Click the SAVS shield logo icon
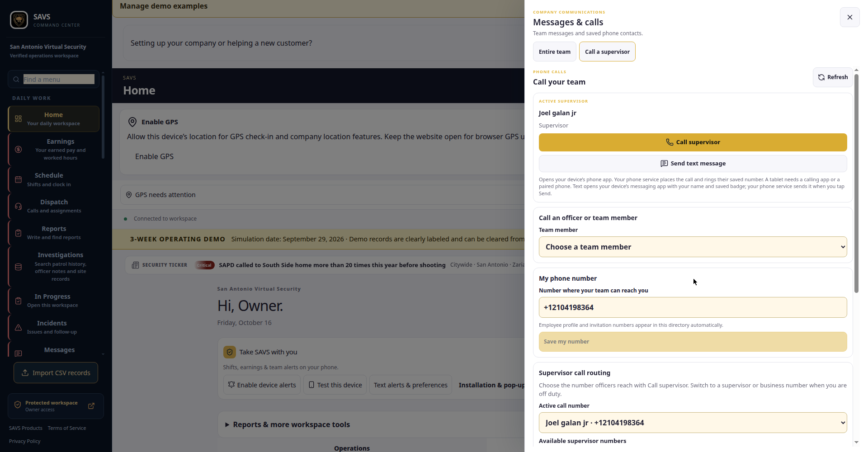 pyautogui.click(x=19, y=20)
